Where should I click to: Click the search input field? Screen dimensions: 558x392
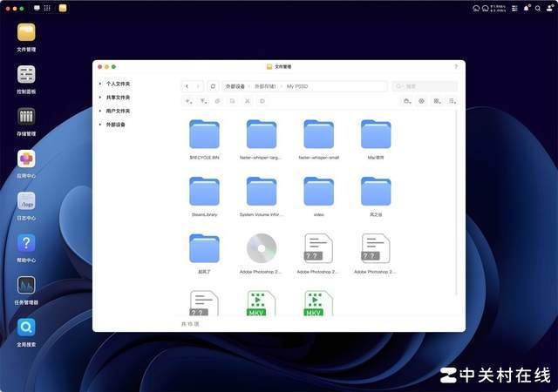(x=425, y=86)
